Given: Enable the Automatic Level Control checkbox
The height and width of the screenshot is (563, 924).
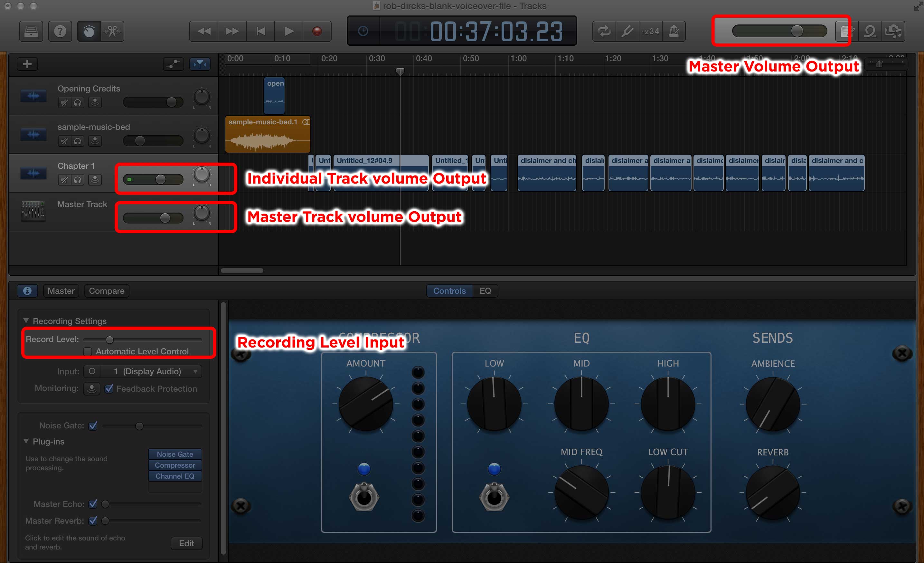Looking at the screenshot, I should 87,351.
